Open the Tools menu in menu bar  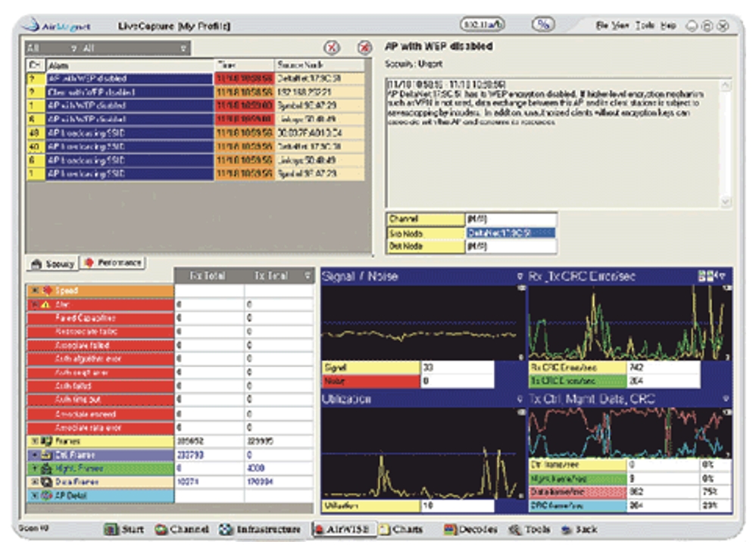(645, 25)
